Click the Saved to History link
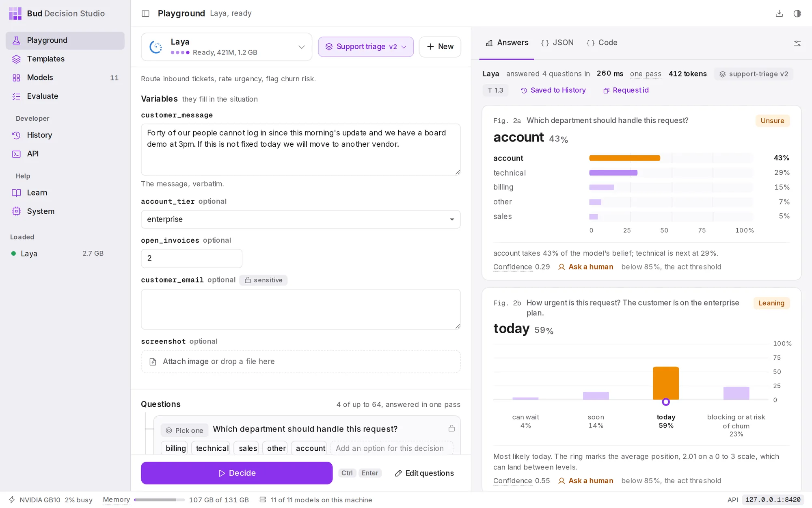 (553, 90)
